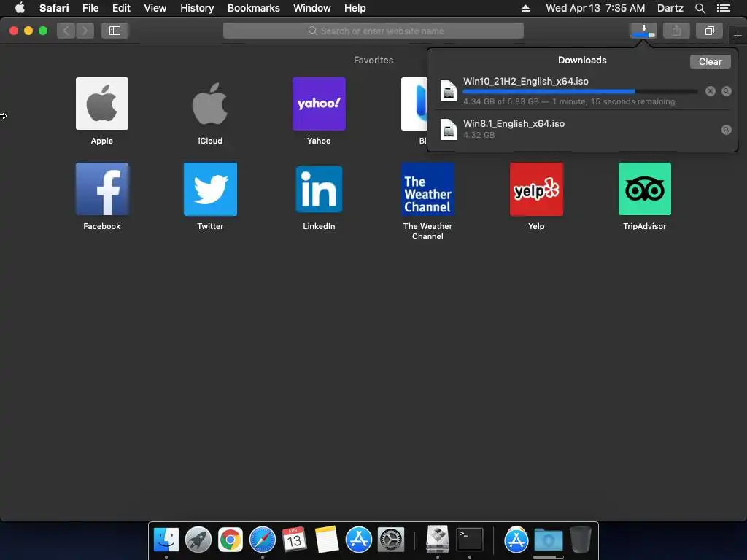Image resolution: width=747 pixels, height=560 pixels.
Task: Focus the Safari address search field
Action: [x=373, y=31]
